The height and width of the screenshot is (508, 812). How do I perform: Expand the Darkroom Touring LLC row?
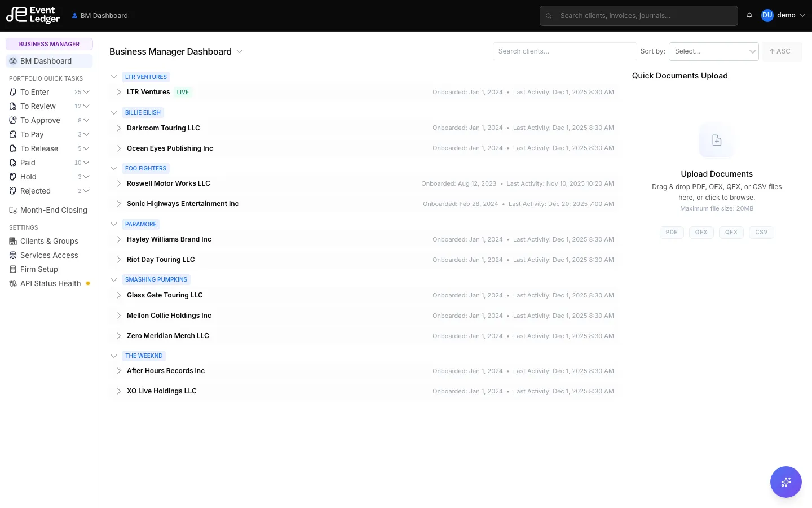(118, 128)
